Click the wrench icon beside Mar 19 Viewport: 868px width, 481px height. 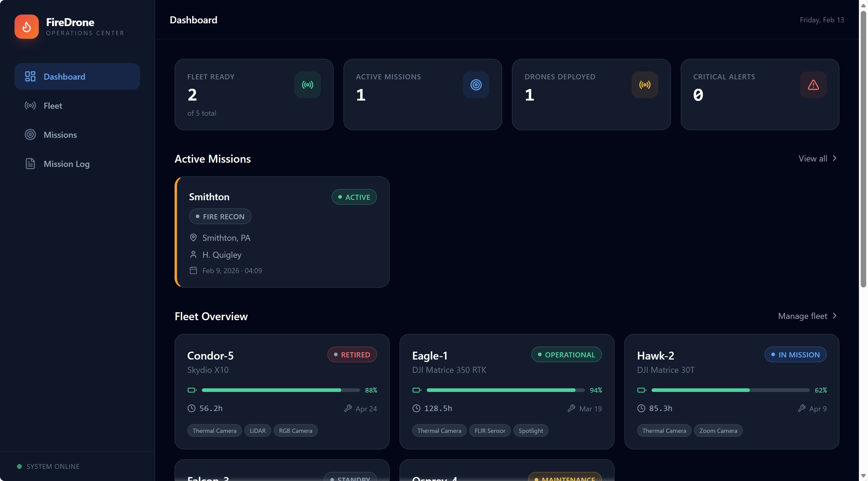(x=571, y=409)
